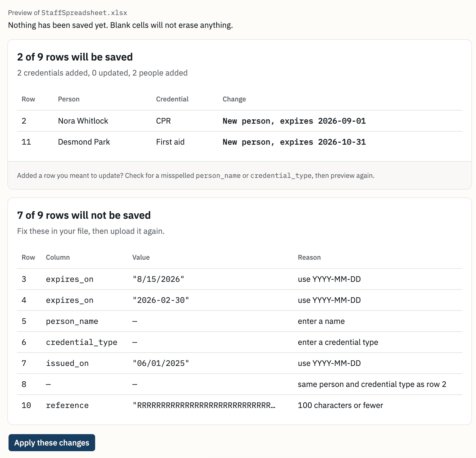Click the truncated RRRR reference value
Screen dimensions: 476x458
click(x=204, y=405)
